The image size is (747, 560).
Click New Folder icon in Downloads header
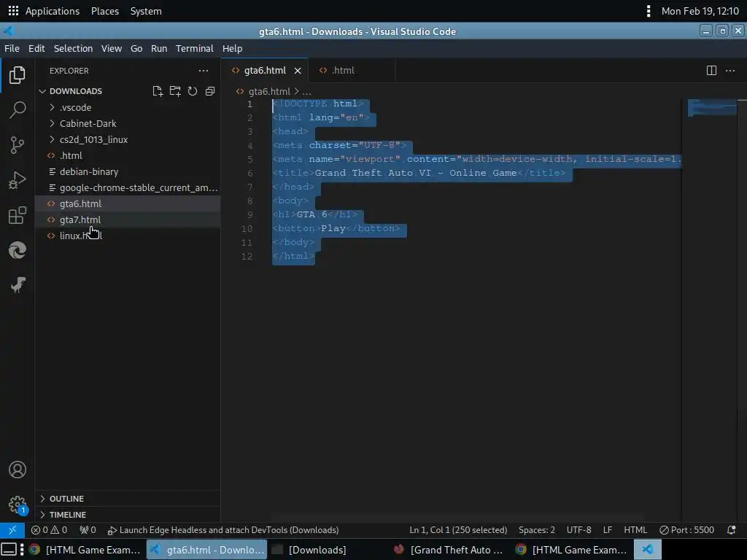point(175,91)
